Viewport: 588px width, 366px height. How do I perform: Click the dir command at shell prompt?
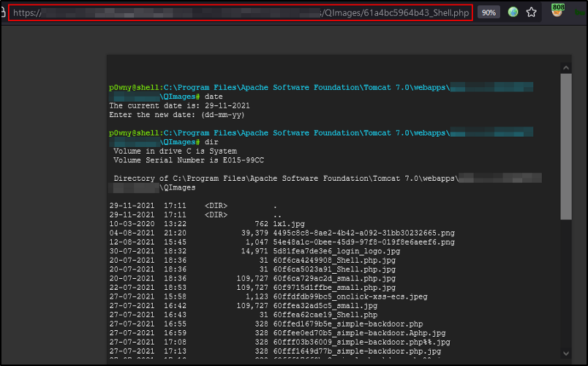(x=211, y=142)
